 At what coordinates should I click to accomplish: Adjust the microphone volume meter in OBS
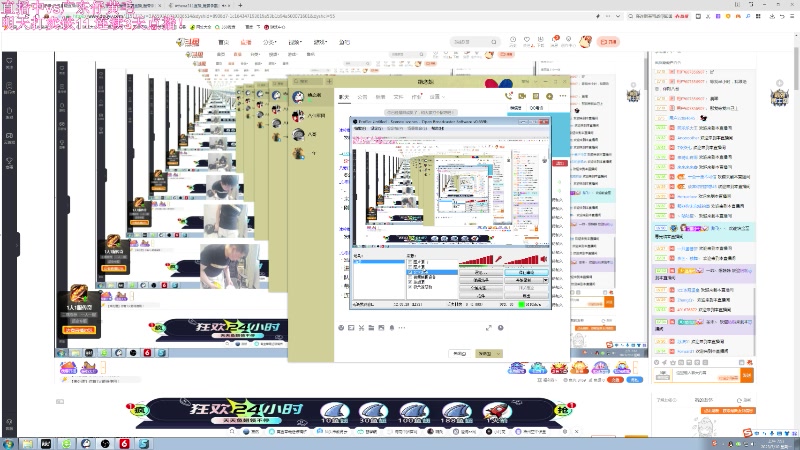click(476, 260)
